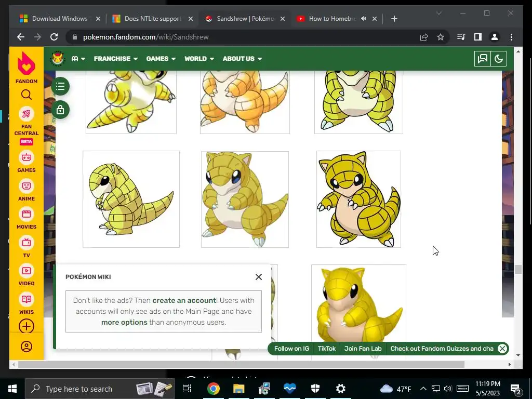This screenshot has height=399, width=532.
Task: Switch to How to Homebrew YouTube tab
Action: pos(331,19)
